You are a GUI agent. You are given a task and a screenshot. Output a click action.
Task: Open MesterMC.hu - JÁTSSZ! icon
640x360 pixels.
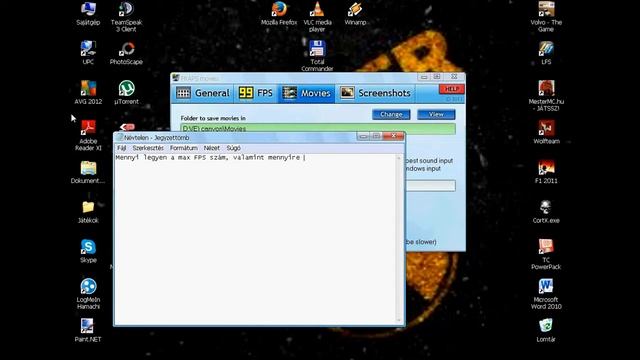(x=546, y=96)
